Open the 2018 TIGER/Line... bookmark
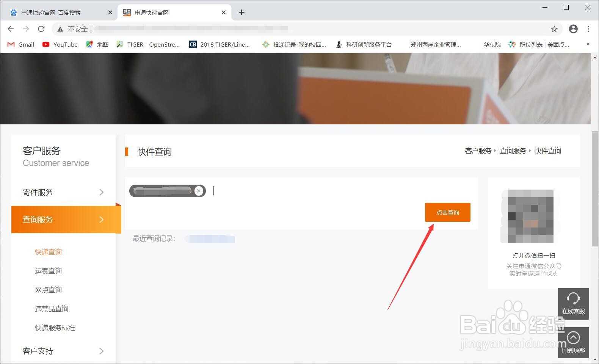This screenshot has height=364, width=599. pos(220,44)
